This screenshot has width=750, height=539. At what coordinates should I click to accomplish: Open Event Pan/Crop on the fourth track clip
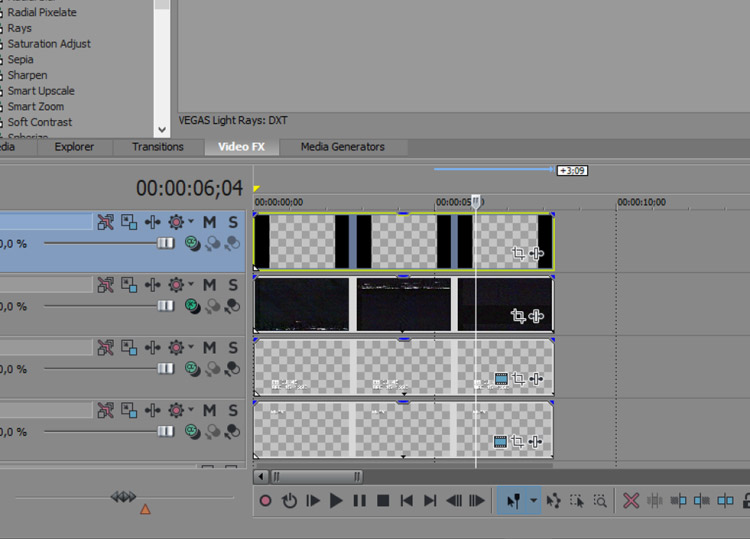coord(517,441)
